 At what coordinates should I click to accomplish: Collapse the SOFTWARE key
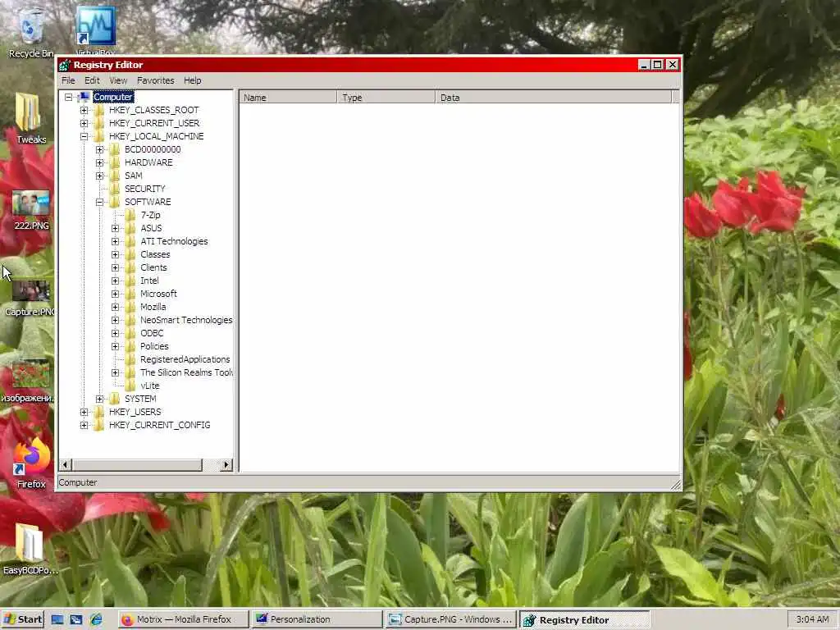coord(99,202)
